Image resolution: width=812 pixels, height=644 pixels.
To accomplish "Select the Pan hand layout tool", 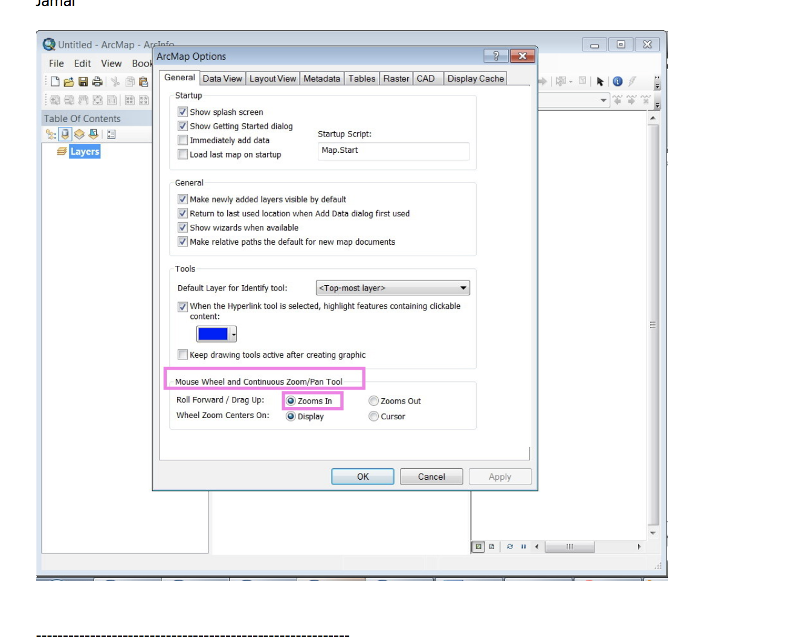I will [x=83, y=100].
